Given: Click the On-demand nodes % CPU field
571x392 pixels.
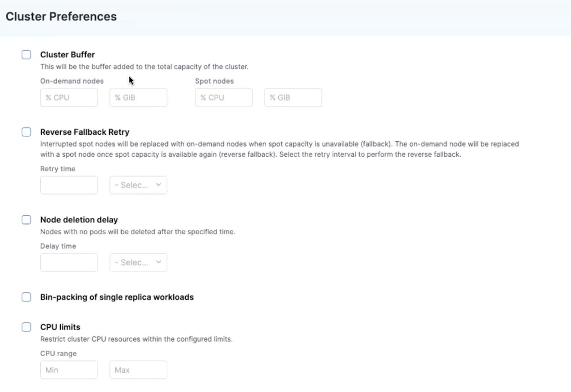Looking at the screenshot, I should (x=69, y=97).
